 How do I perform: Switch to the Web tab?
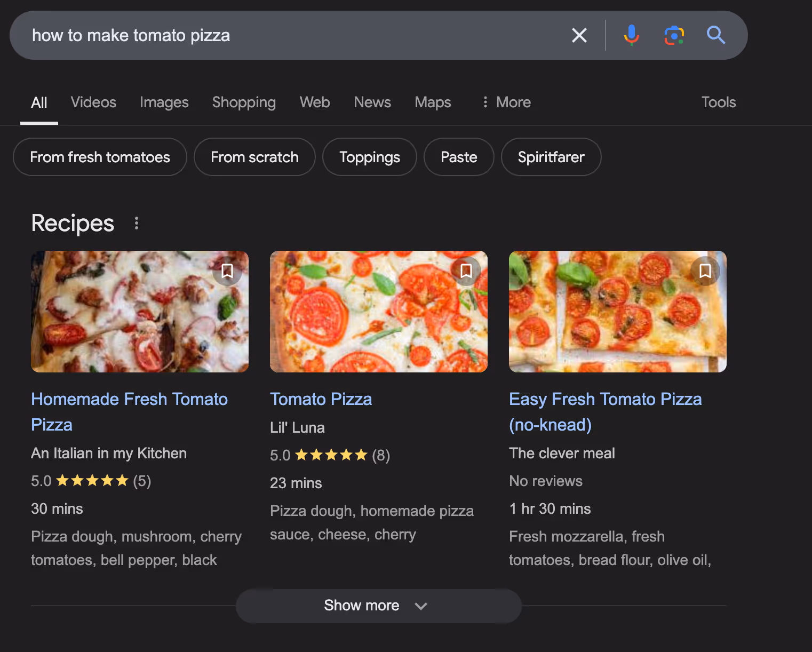click(x=315, y=102)
